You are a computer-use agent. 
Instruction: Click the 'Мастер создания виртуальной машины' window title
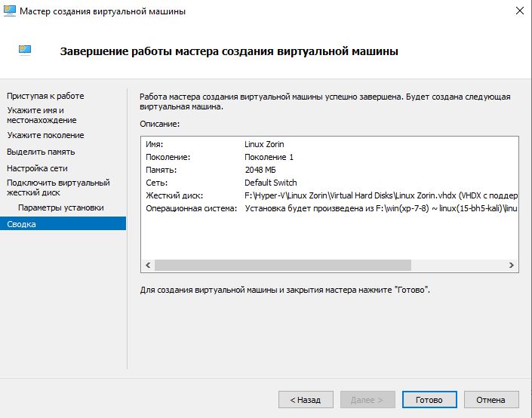[103, 11]
